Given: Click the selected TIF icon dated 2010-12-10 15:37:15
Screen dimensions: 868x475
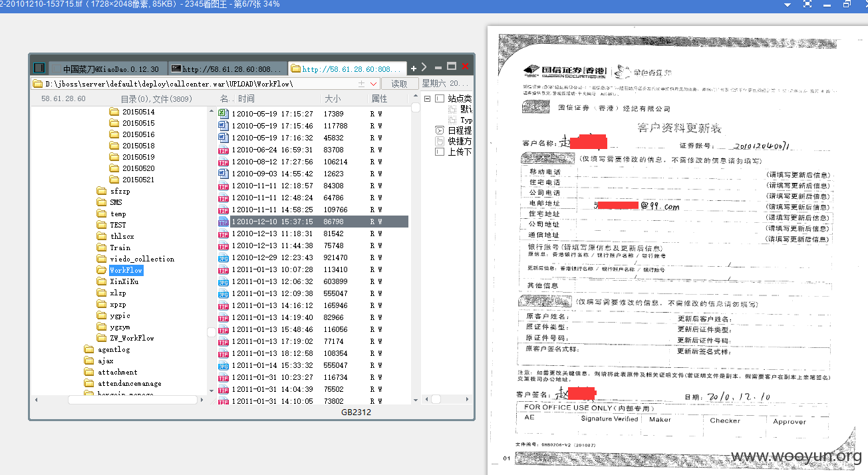Looking at the screenshot, I should (x=223, y=222).
